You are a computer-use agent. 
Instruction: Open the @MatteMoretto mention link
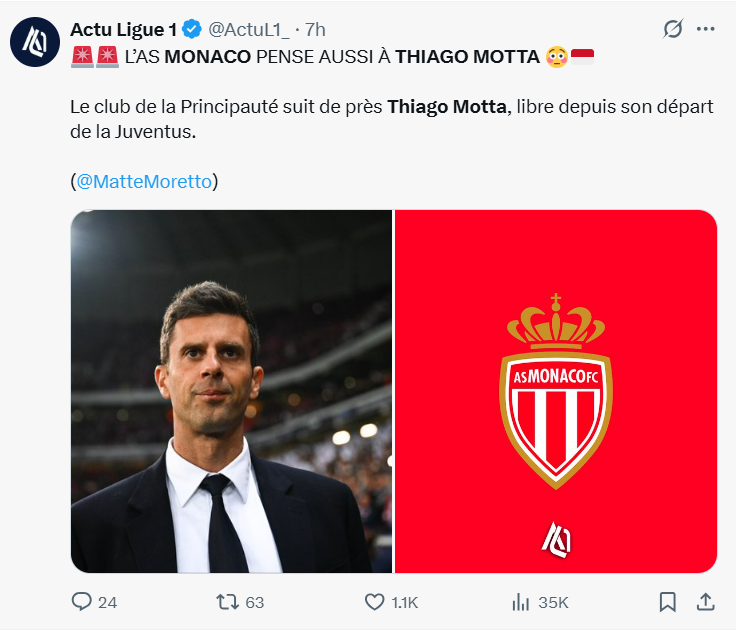[146, 181]
